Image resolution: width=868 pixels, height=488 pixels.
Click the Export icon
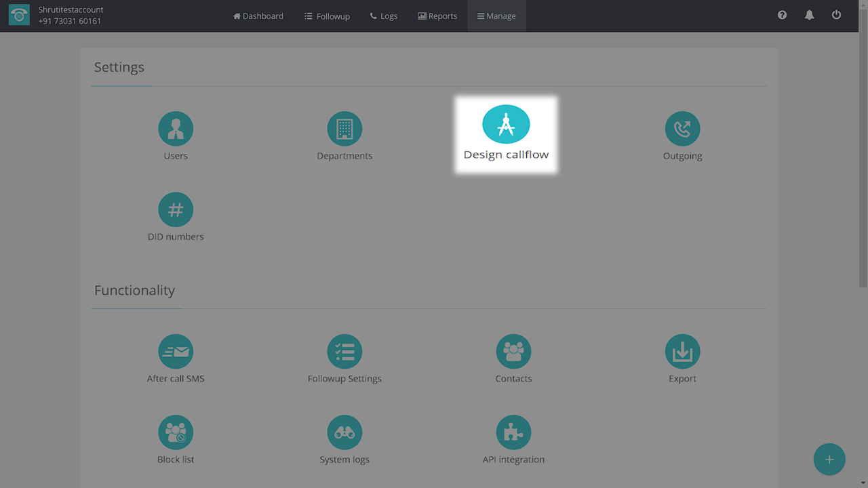[682, 352]
